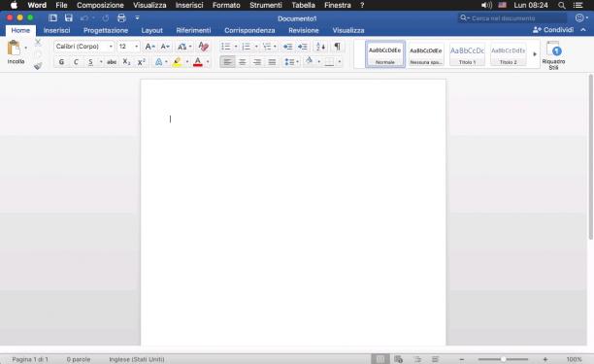Click the Cerca nel documento search field
The width and height of the screenshot is (594, 364).
point(512,18)
